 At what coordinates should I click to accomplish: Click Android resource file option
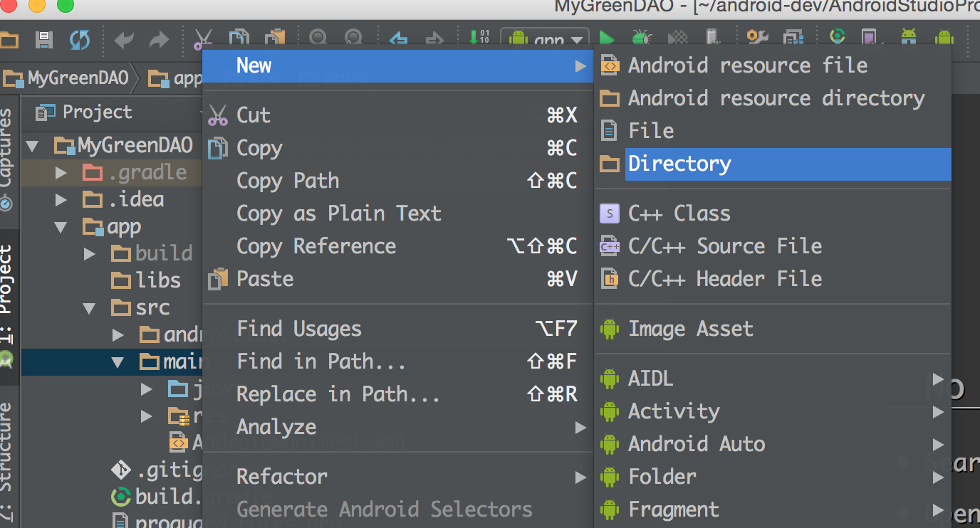tap(747, 65)
